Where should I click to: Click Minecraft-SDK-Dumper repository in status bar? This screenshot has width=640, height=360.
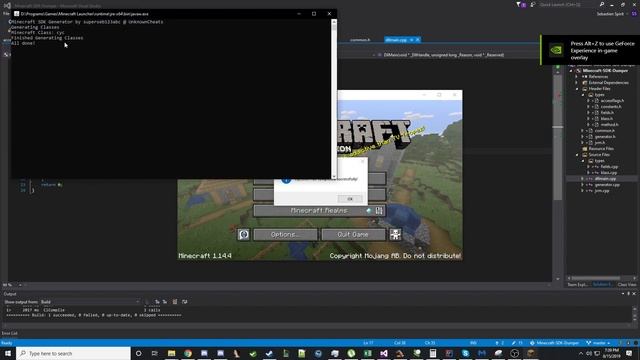pos(555,343)
